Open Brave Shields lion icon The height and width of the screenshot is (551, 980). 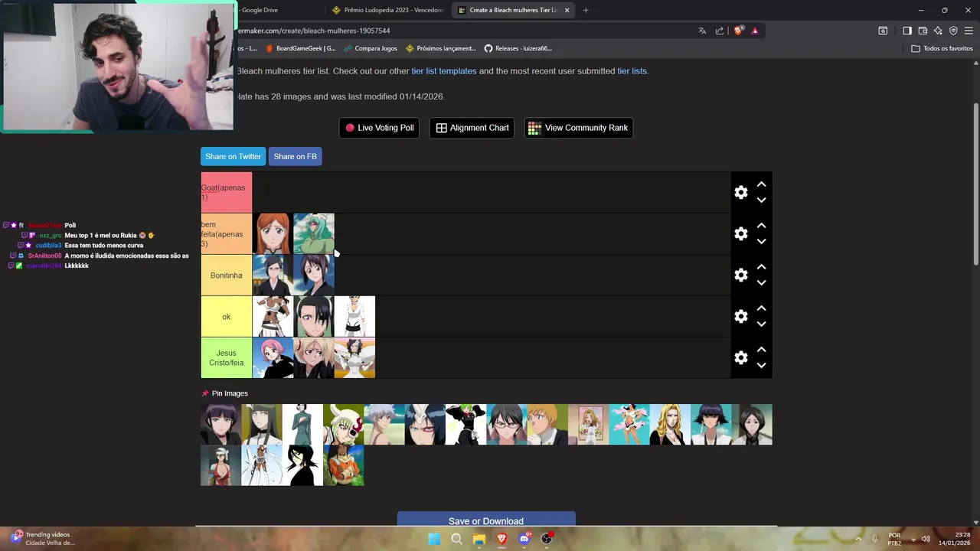coord(738,31)
